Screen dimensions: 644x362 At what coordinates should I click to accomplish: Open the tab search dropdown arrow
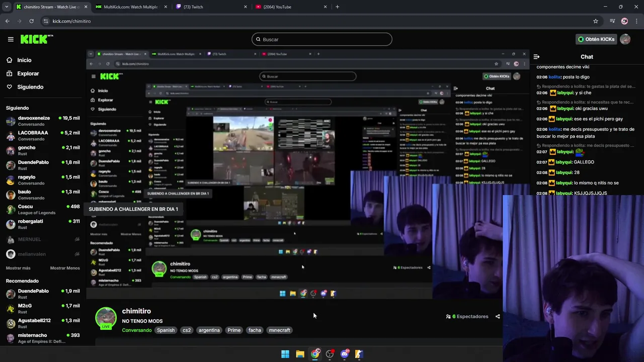(x=7, y=7)
